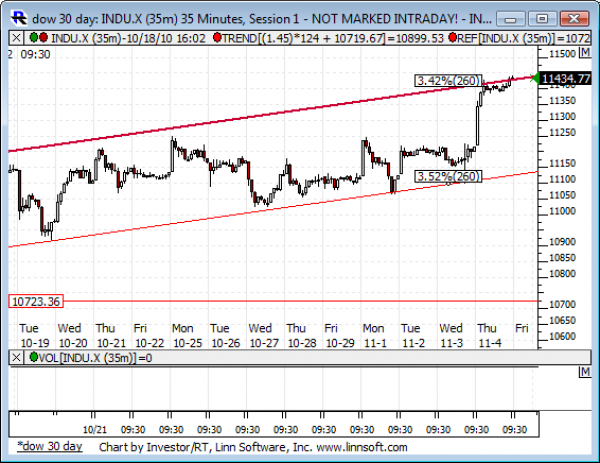Select the 3.42%(260) channel label
The height and width of the screenshot is (463, 600).
point(448,81)
